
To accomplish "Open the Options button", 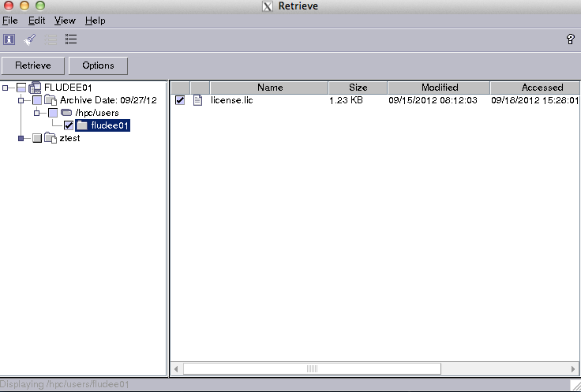I will pos(98,65).
